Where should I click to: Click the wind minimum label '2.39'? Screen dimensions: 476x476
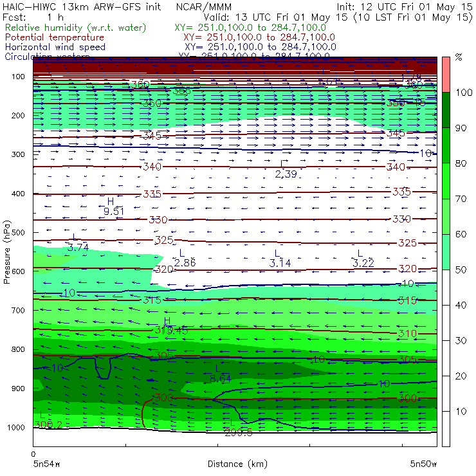click(286, 174)
